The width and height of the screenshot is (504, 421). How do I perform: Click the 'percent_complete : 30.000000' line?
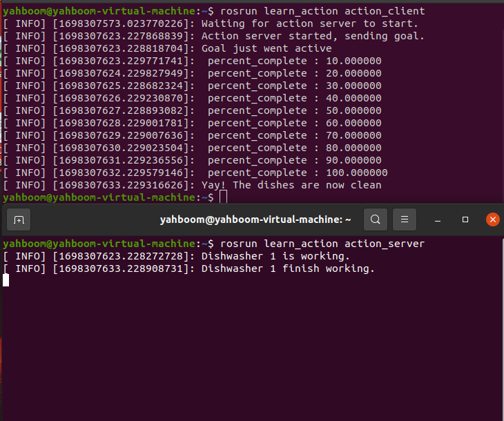(x=192, y=86)
